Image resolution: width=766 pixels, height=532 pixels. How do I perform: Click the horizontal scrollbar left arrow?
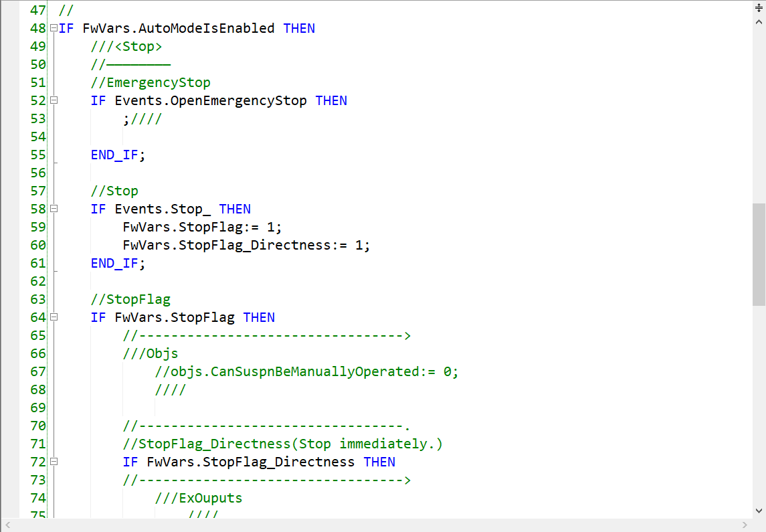click(x=8, y=525)
